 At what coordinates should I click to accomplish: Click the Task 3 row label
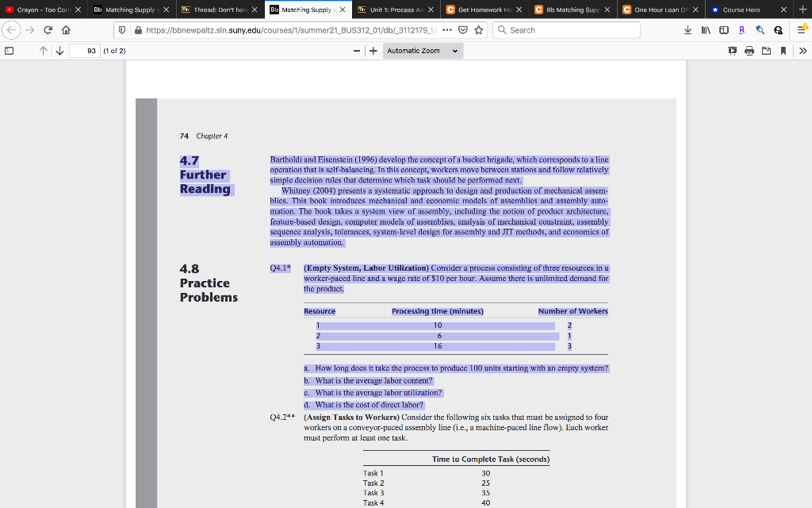[373, 493]
